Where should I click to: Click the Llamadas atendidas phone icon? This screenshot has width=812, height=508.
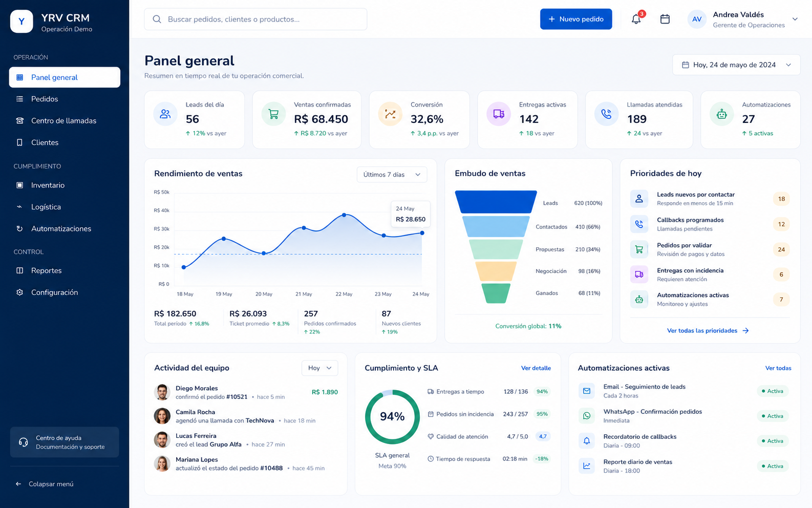tap(606, 114)
